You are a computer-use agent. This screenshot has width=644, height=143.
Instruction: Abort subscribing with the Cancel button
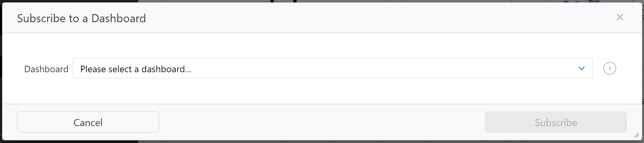(x=88, y=122)
